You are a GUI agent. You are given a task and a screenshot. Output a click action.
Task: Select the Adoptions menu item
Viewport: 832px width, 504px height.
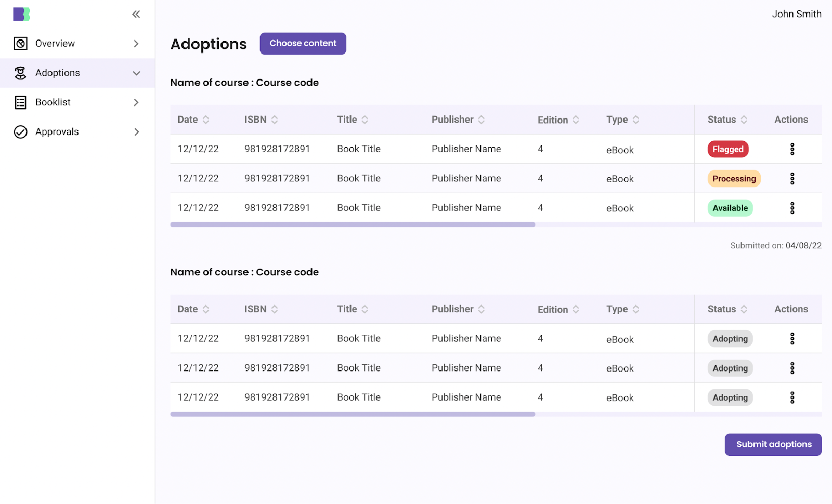(58, 73)
